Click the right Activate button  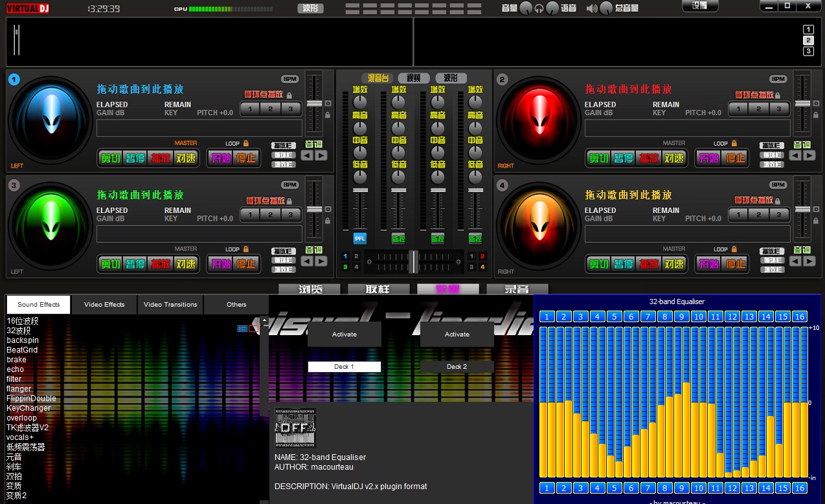tap(457, 334)
